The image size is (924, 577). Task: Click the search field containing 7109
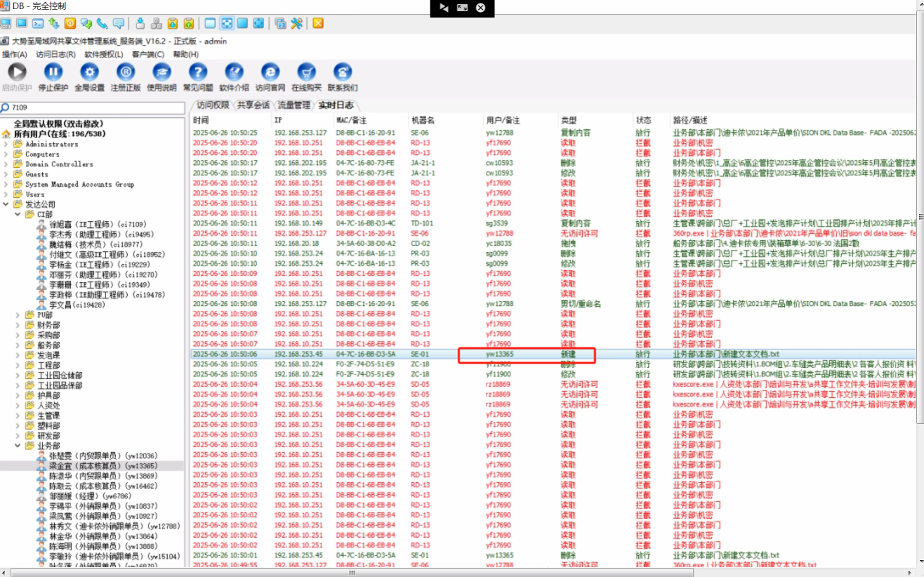click(x=91, y=107)
